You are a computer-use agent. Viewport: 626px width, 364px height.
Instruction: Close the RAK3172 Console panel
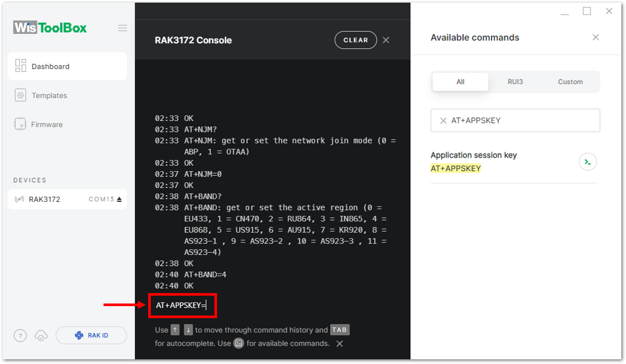[x=386, y=40]
